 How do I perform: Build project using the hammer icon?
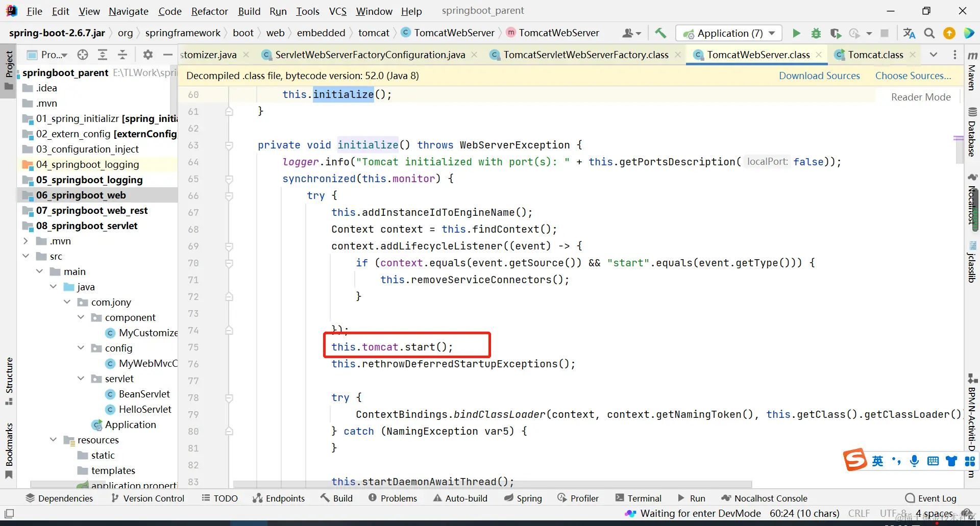[660, 33]
